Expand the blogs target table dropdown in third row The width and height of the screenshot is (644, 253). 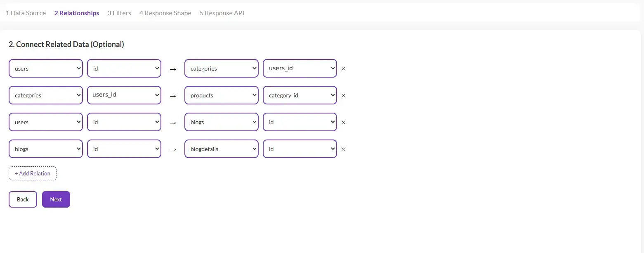point(221,122)
